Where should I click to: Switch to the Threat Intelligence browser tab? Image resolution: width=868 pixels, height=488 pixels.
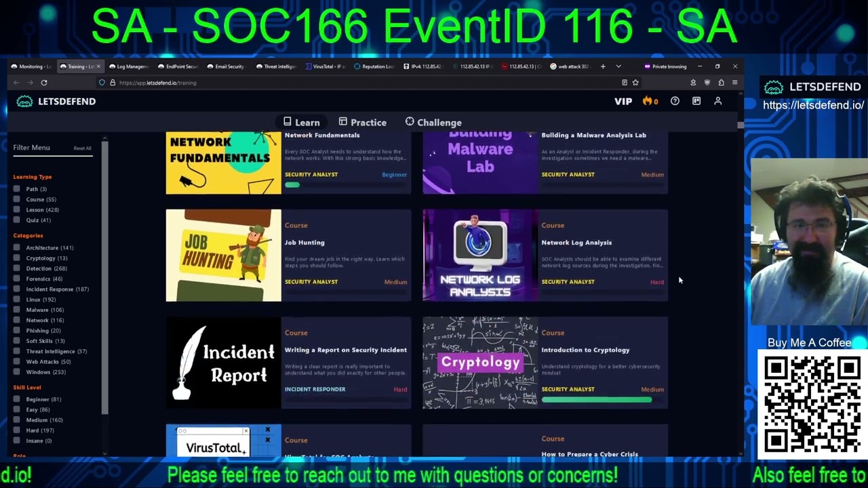point(275,66)
